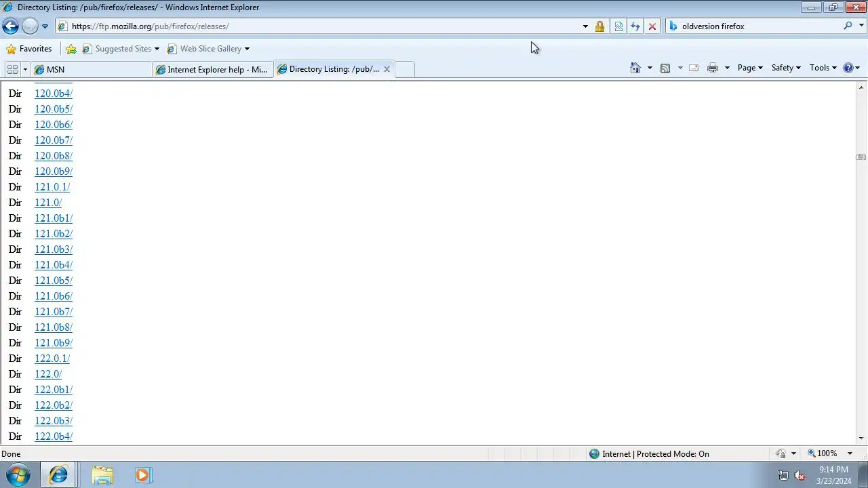Open the Quick Tabs grid icon
This screenshot has width=868, height=488.
(12, 69)
